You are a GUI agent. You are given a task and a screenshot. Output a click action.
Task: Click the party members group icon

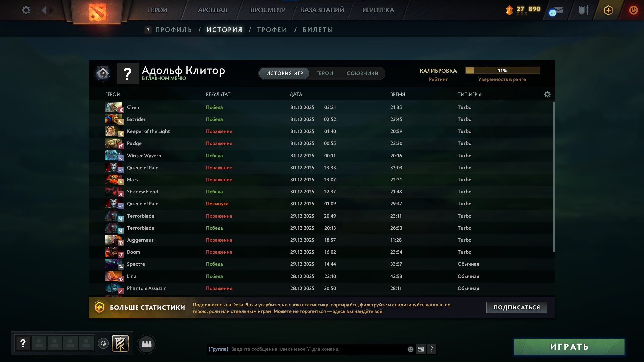point(147,344)
